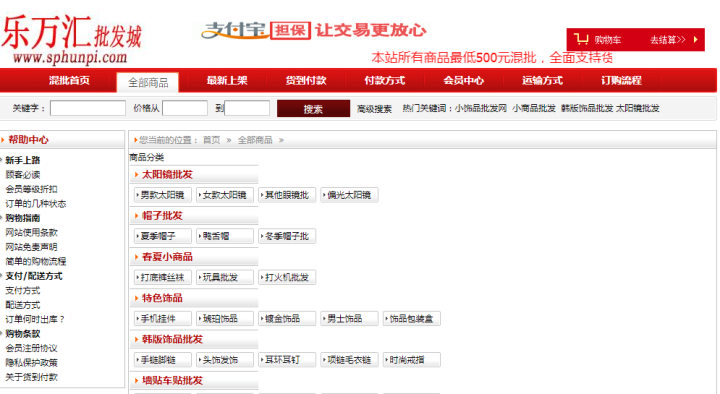This screenshot has height=394, width=720.
Task: Select 手链脚链 subcategory button
Action: (x=163, y=360)
